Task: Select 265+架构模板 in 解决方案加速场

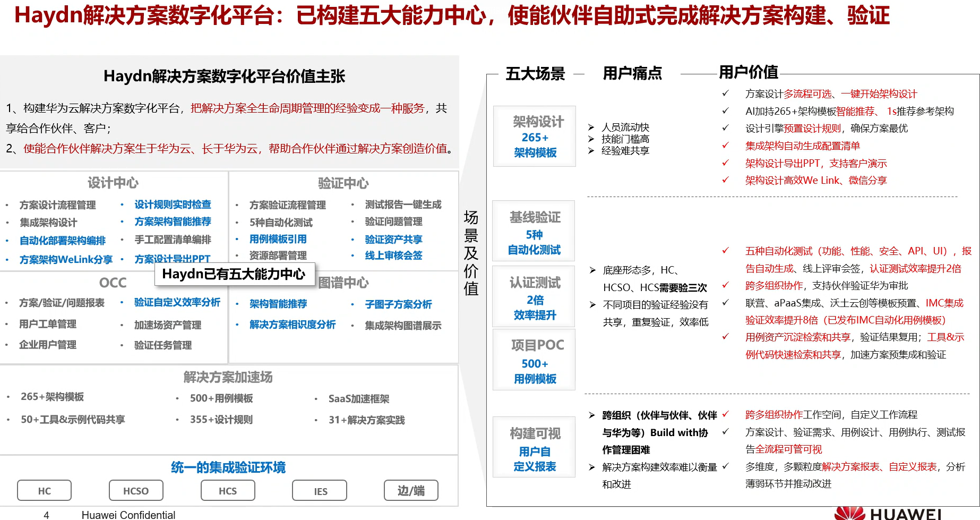Action: pyautogui.click(x=52, y=397)
